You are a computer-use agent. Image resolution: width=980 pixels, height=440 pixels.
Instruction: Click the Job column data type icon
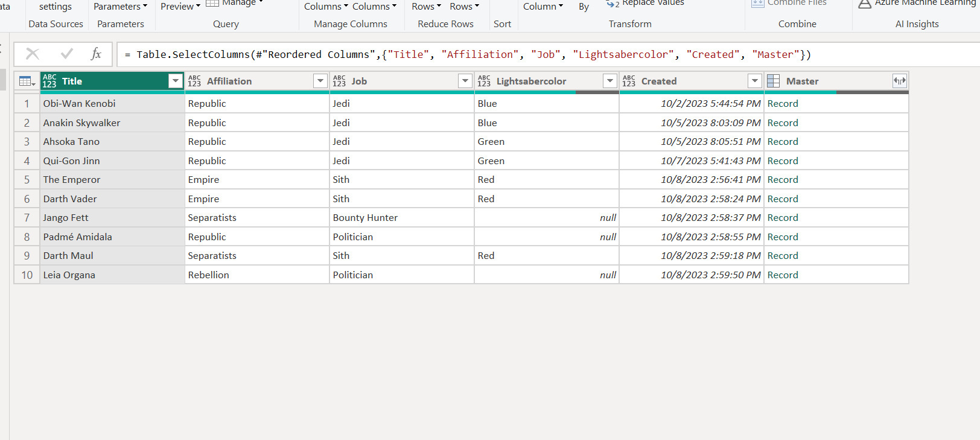pos(339,81)
